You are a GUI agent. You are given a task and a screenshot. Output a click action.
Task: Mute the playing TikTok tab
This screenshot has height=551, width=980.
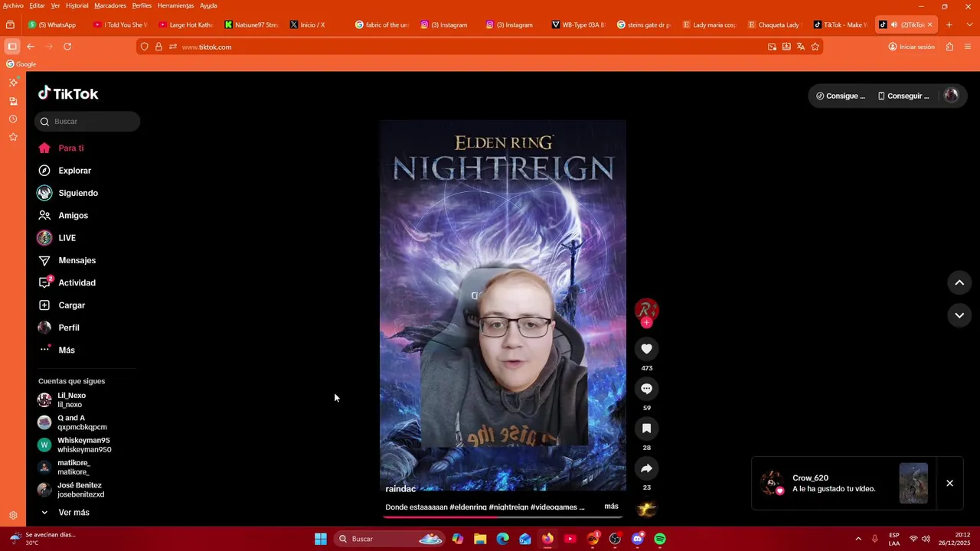point(893,24)
